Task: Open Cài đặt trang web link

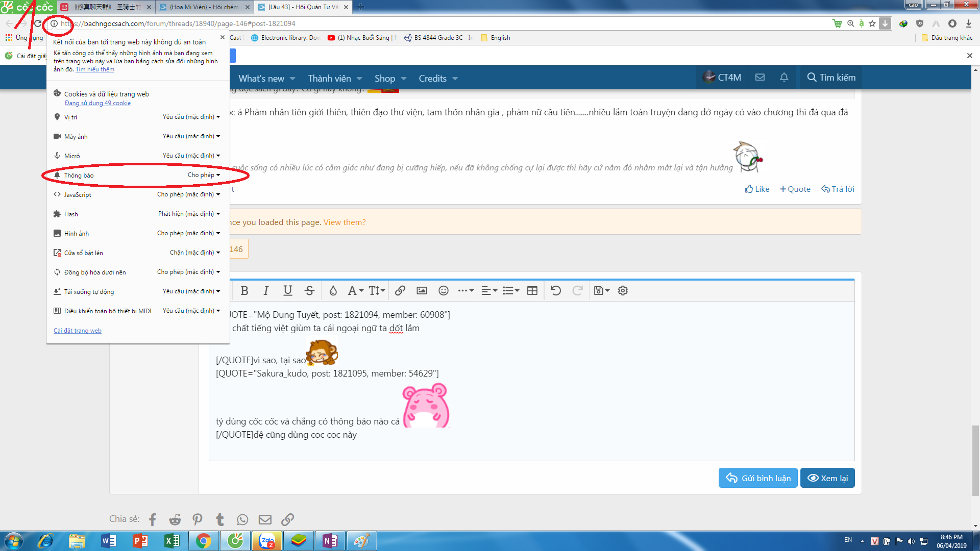Action: [x=78, y=331]
